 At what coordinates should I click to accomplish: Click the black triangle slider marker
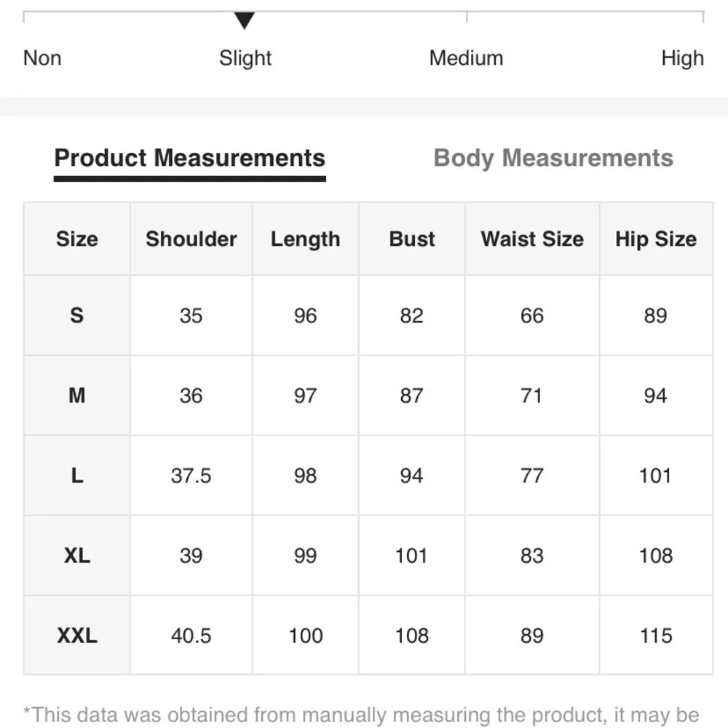pos(245,16)
